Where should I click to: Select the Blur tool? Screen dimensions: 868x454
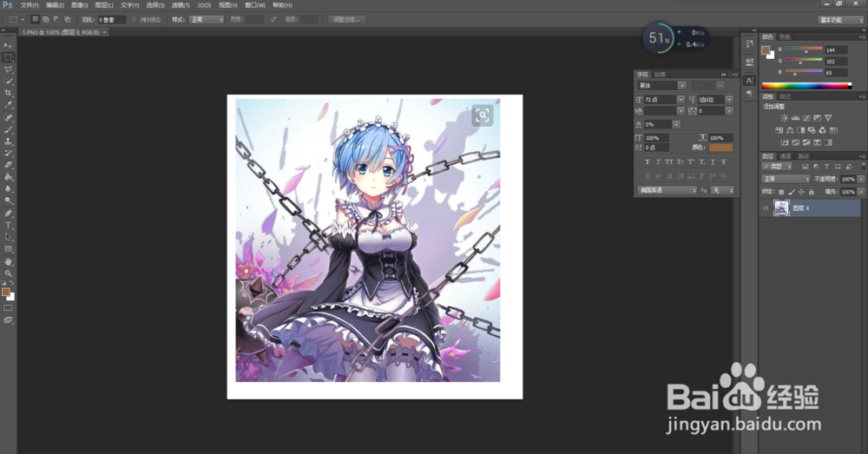(8, 188)
